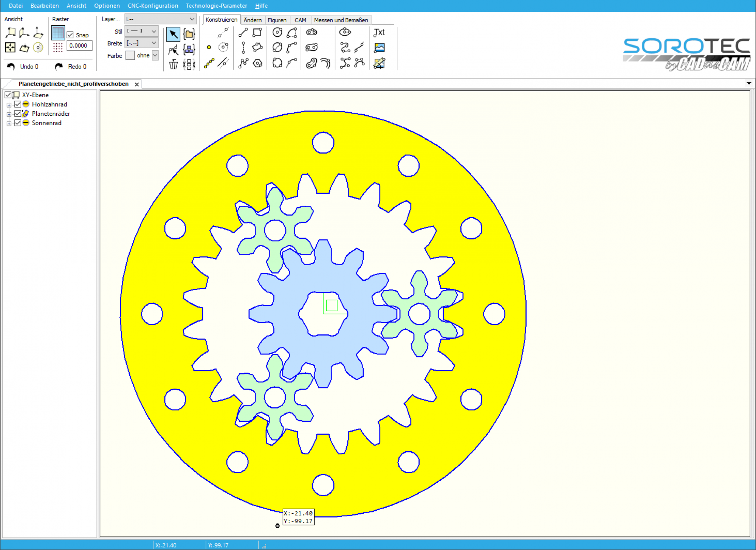Click the Ändern ribbon button
This screenshot has width=756, height=550.
click(253, 20)
